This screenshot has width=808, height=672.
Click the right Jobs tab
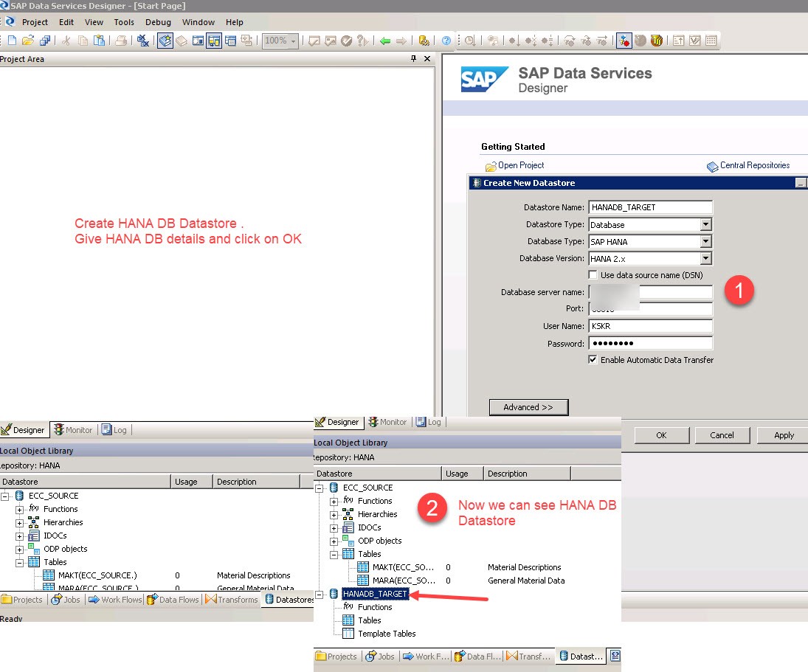(x=380, y=657)
